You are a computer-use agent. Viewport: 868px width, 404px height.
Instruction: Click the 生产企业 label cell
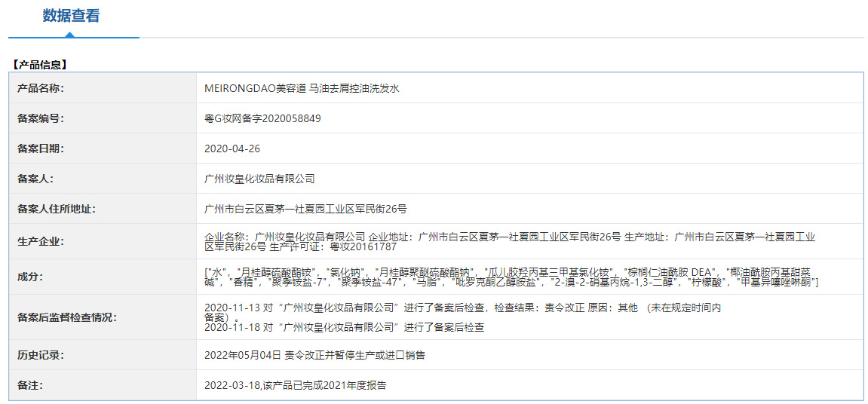click(103, 241)
